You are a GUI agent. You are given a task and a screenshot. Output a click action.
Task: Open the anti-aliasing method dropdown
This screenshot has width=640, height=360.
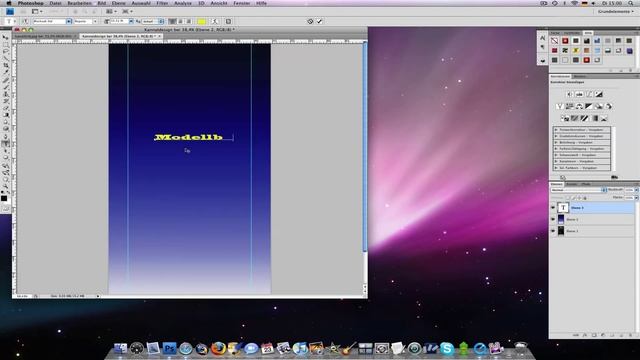[x=161, y=21]
